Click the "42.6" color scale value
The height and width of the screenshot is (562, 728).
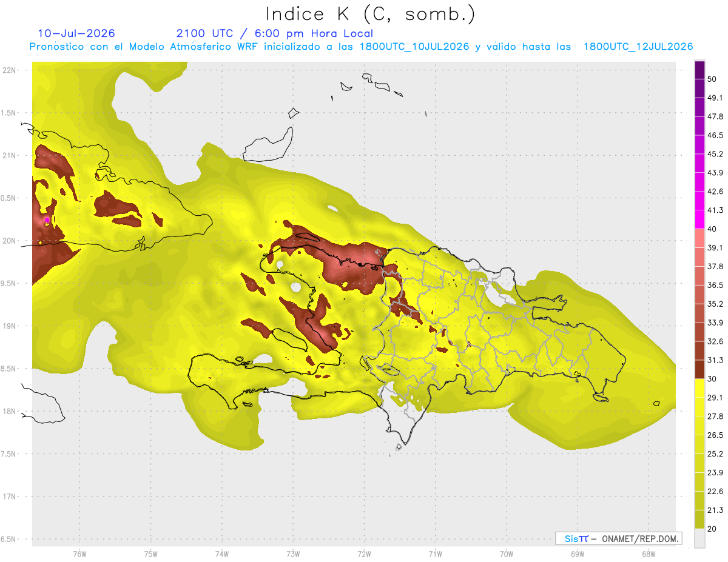click(x=715, y=192)
